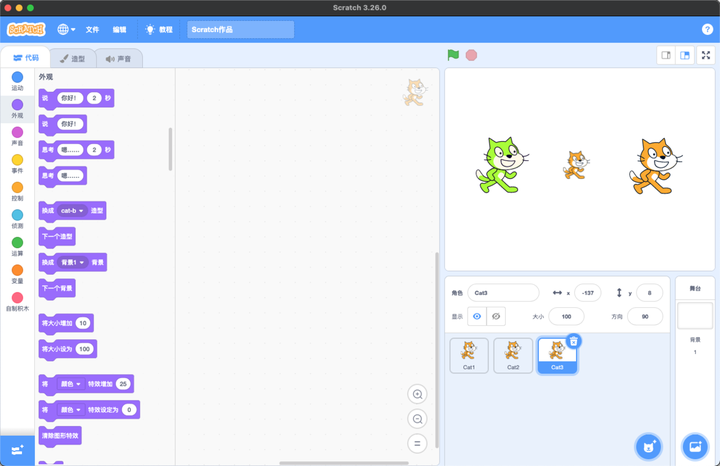
Task: Click the workspace horizontal scrollbar
Action: coord(344,463)
